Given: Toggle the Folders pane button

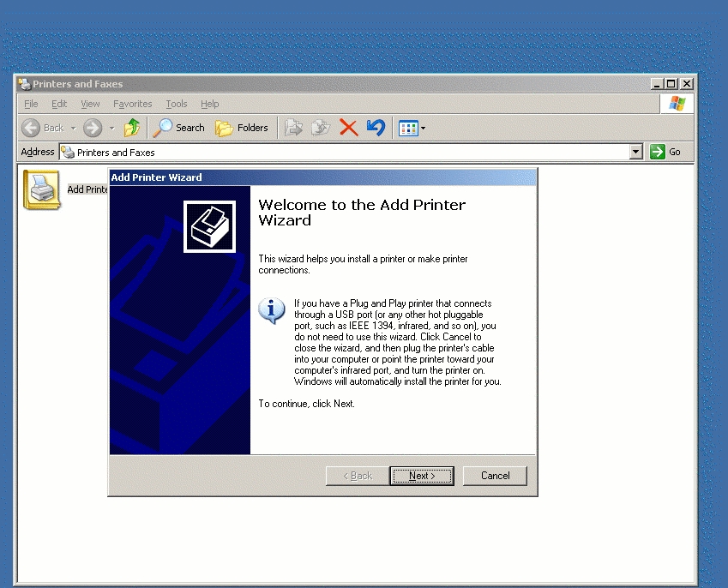Looking at the screenshot, I should (242, 128).
